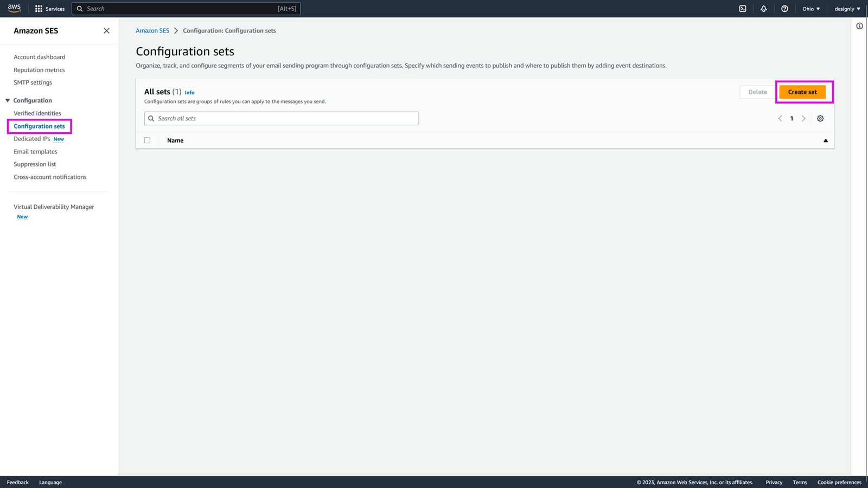
Task: Close the Amazon SES navigation panel
Action: (x=106, y=30)
